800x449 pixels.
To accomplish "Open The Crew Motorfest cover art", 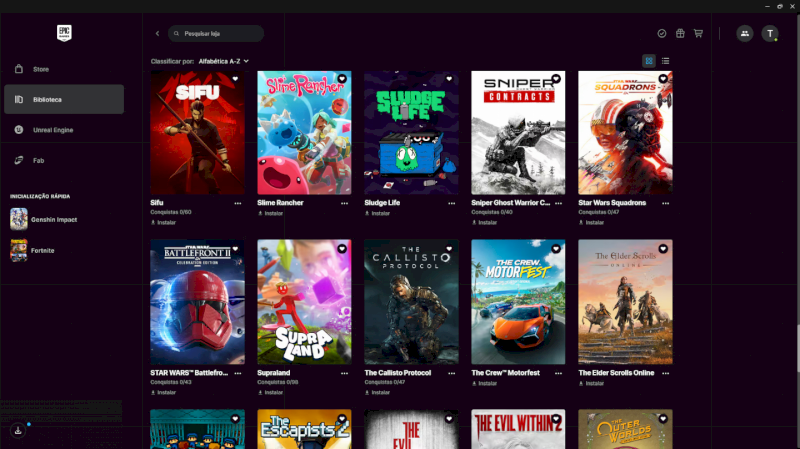I will coord(518,302).
